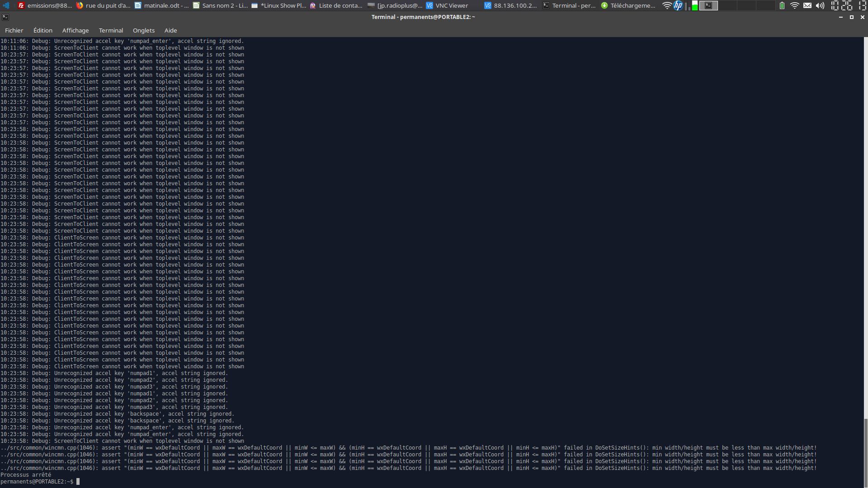Image resolution: width=868 pixels, height=488 pixels.
Task: Click the mail envelope tray icon
Action: click(x=807, y=5)
